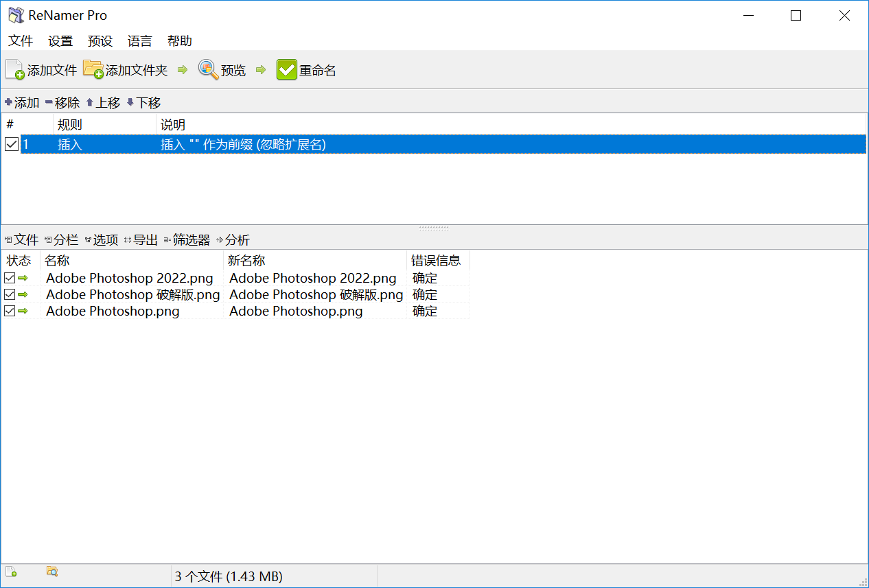Maximize the ReNamer Pro window
This screenshot has height=588, width=869.
point(796,15)
